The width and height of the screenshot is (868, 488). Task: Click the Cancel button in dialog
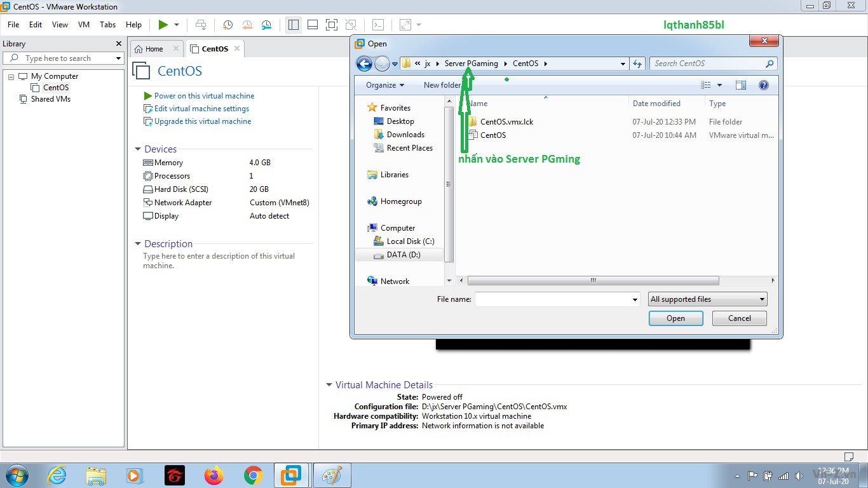[740, 318]
